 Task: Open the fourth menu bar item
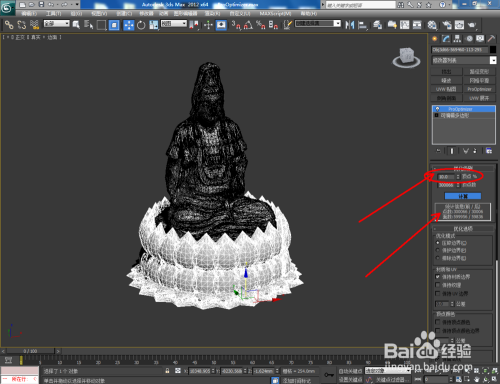point(99,13)
